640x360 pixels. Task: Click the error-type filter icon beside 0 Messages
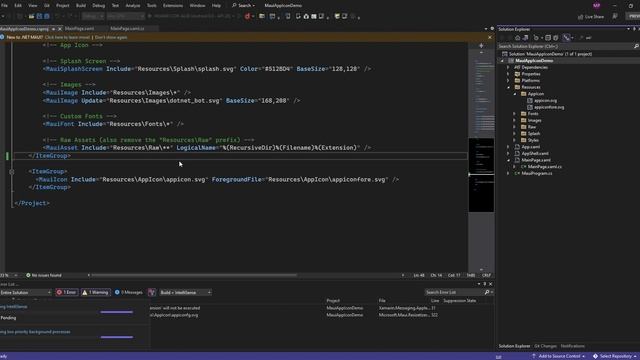pos(152,292)
